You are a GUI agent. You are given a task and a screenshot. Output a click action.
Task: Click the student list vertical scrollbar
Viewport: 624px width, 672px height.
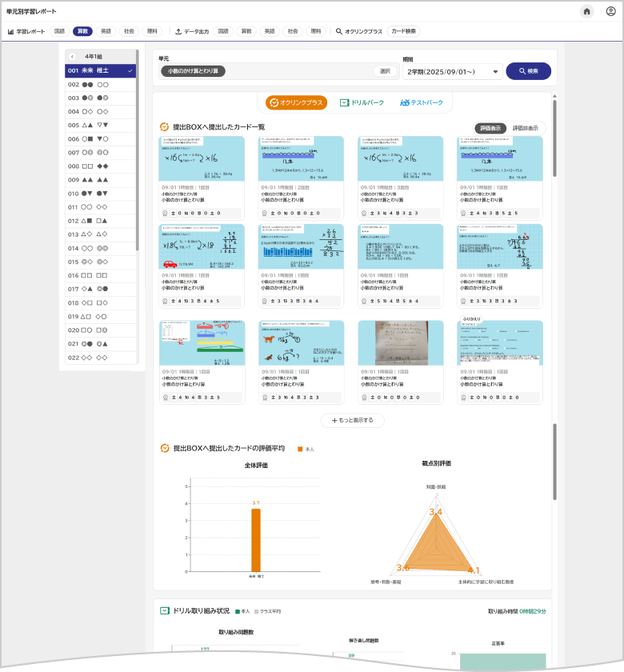click(138, 152)
